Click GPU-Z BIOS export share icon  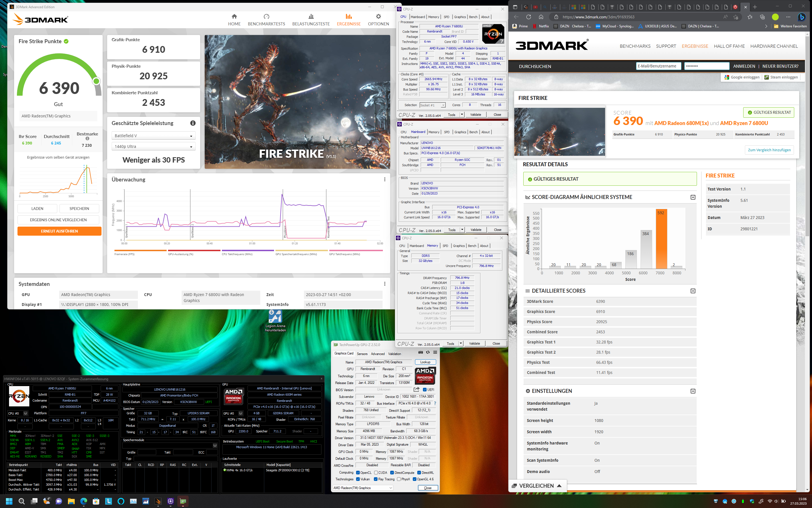416,389
